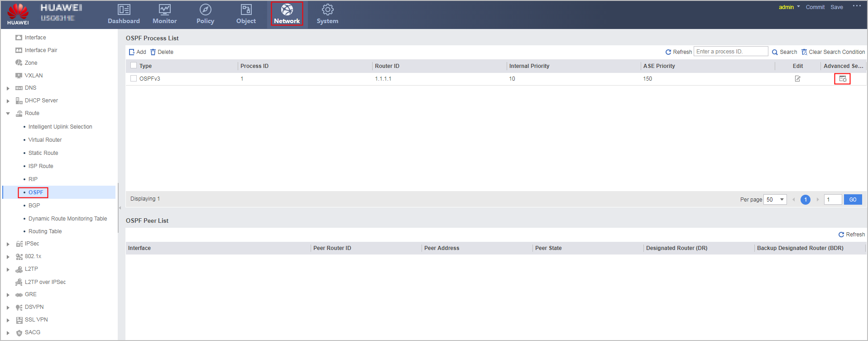Screen dimensions: 868x341
Task: Open the Policy compass icon
Action: (x=206, y=10)
